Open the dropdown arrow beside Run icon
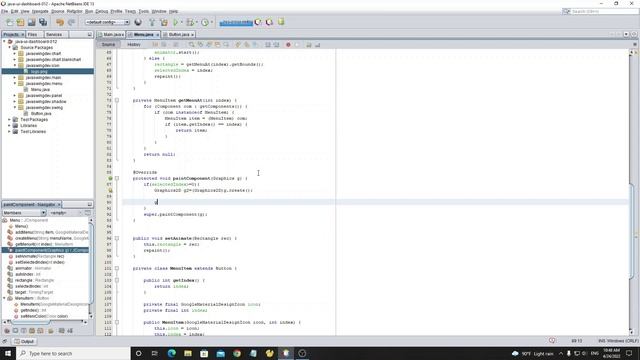 182,22
